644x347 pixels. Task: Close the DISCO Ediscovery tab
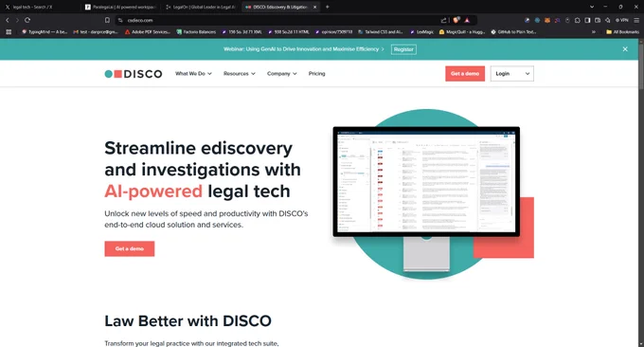[315, 7]
